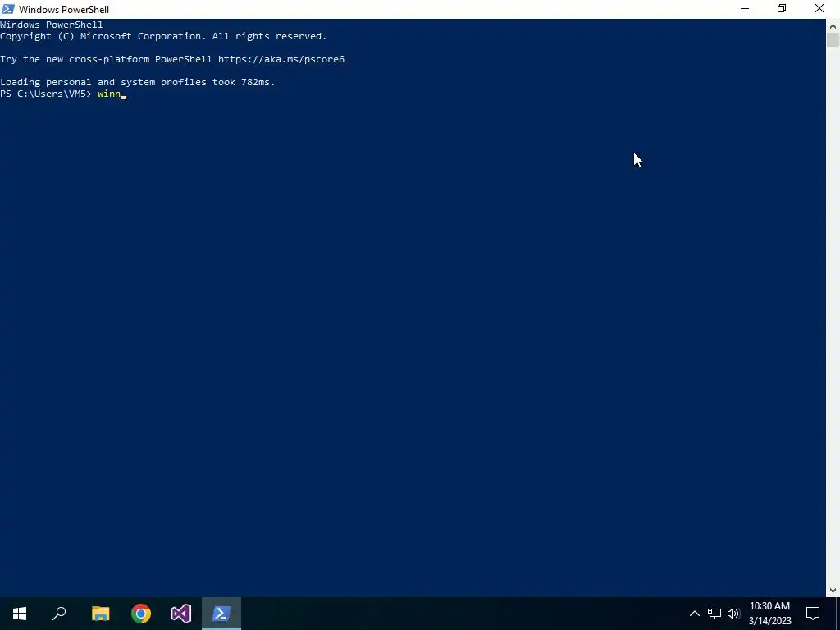Click the https://aka.ms/pscore6 URL text

[281, 59]
